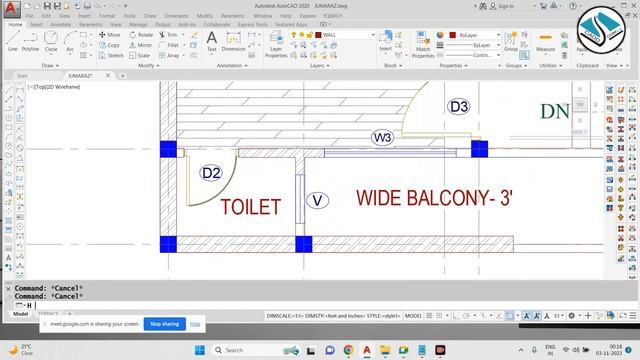The height and width of the screenshot is (360, 640).
Task: Add a new drawing tab with plus button
Action: click(x=122, y=76)
